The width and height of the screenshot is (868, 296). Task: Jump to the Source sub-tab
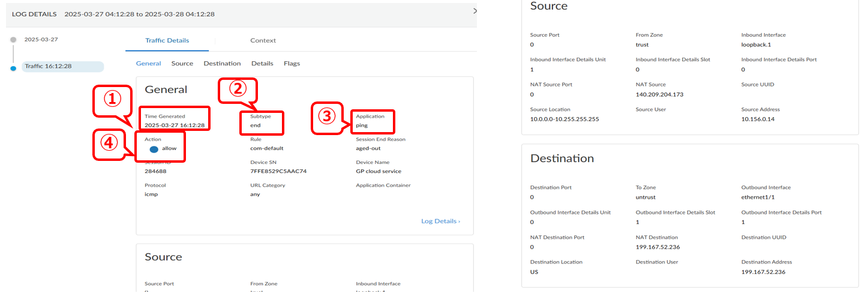182,64
